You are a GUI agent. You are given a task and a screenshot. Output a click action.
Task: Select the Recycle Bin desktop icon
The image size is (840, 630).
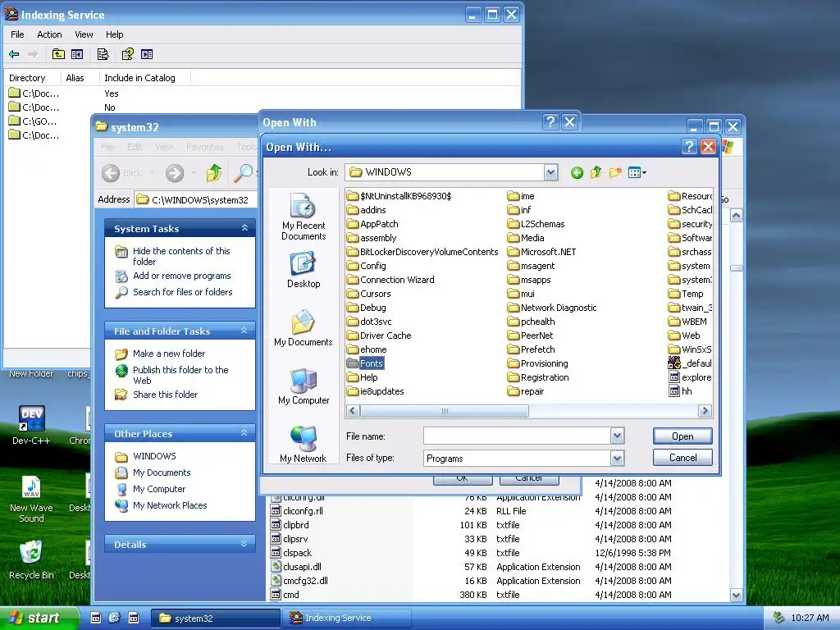coord(31,559)
